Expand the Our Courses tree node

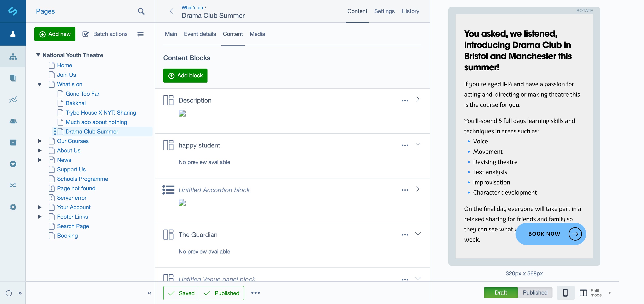(40, 141)
